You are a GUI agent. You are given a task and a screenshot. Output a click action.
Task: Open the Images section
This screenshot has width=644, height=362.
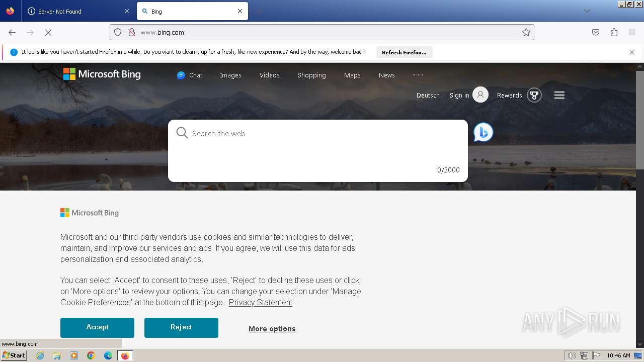(x=230, y=75)
